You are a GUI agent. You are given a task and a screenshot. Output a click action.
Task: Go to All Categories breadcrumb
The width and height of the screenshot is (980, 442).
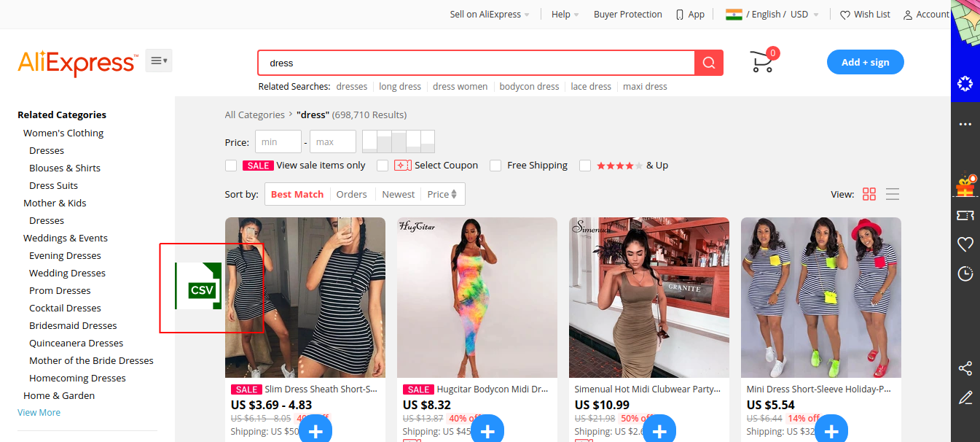click(x=255, y=115)
